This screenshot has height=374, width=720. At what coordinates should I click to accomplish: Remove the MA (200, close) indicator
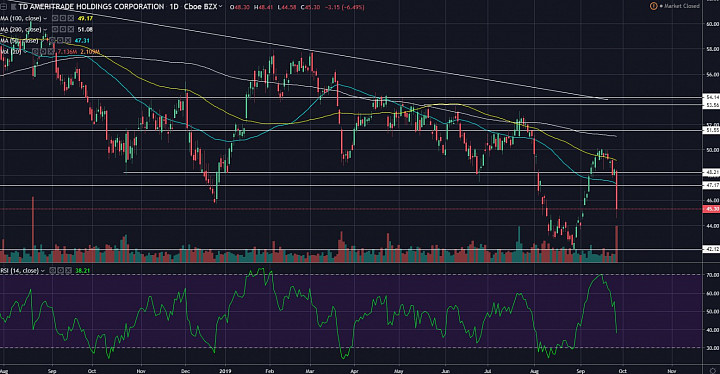(x=70, y=29)
